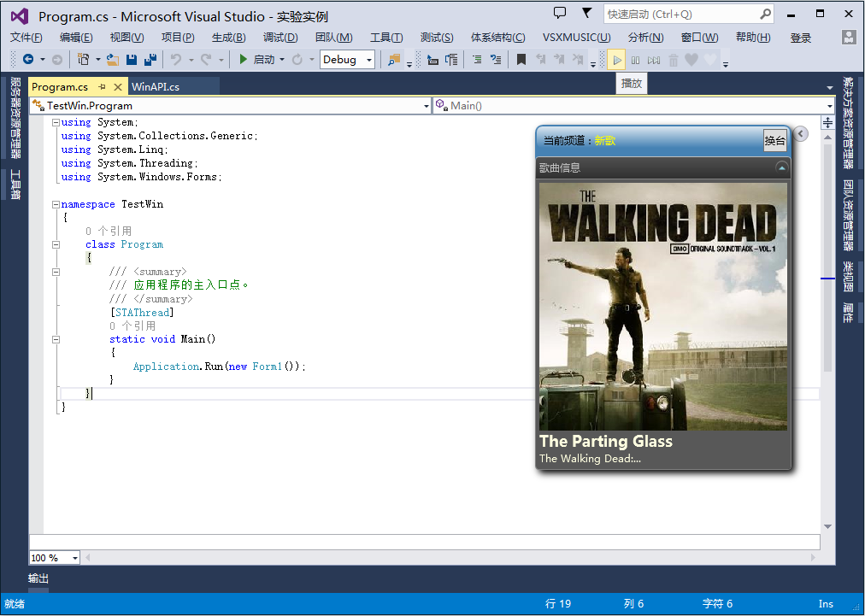Click the music pause icon in the toolbar
This screenshot has width=865, height=616.
tap(636, 60)
